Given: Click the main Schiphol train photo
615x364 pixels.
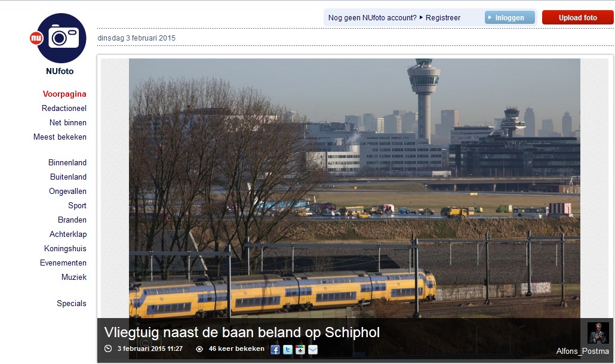Looking at the screenshot, I should [355, 188].
